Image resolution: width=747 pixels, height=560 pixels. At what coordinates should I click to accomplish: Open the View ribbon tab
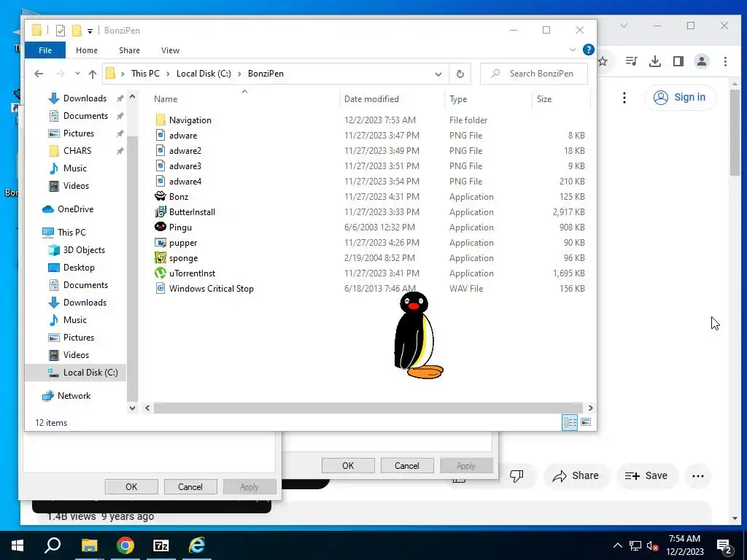[x=170, y=50]
